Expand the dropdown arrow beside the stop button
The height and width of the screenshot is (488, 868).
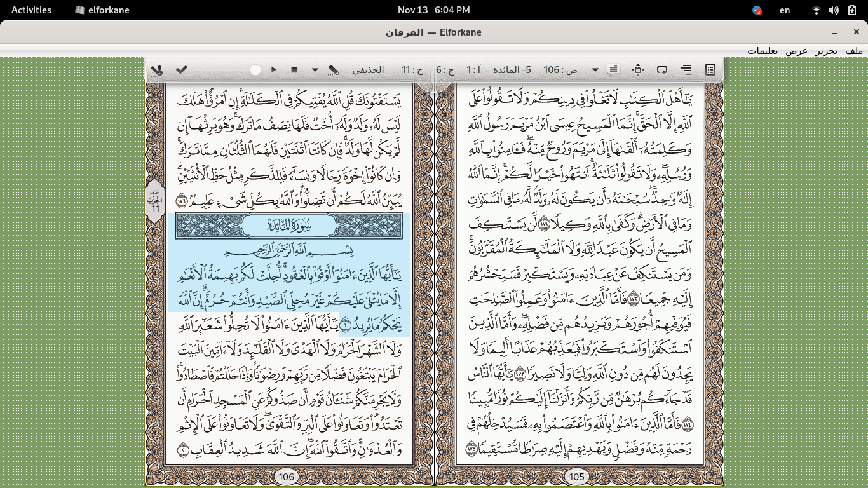(315, 70)
